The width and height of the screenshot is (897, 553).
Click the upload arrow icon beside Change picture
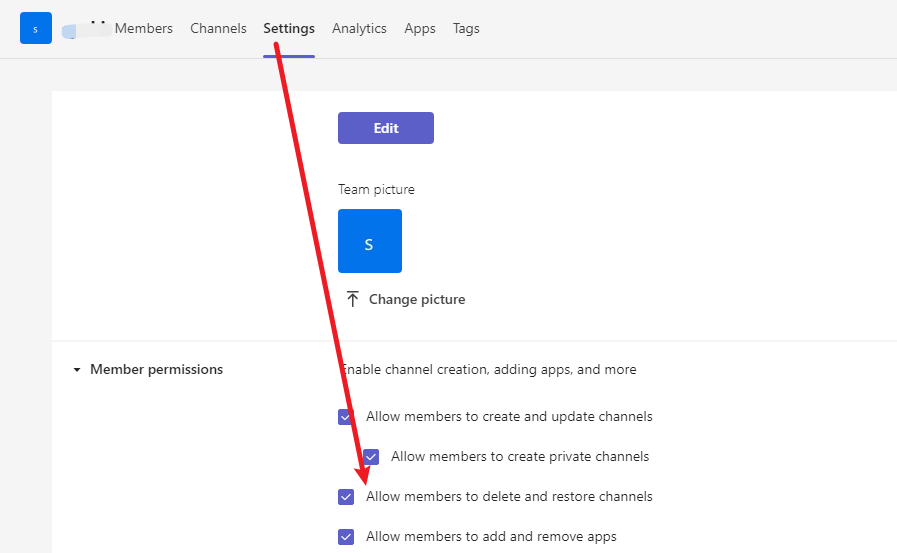coord(352,299)
